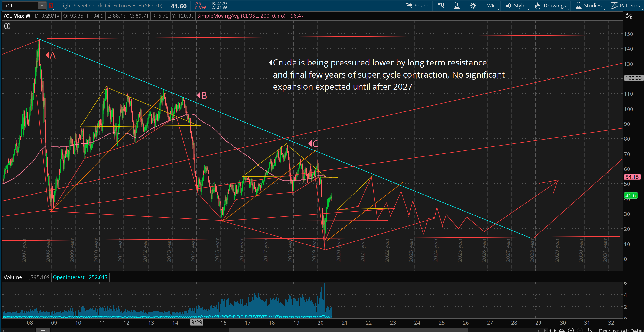644x332 pixels.
Task: Expand the /CL symbol selector arrow
Action: 42,6
